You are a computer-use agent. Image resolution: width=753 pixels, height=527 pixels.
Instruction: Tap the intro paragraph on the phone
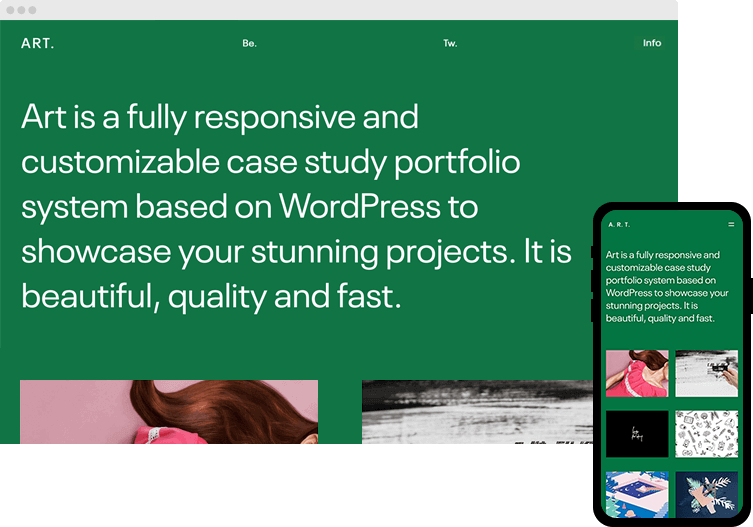tap(663, 287)
